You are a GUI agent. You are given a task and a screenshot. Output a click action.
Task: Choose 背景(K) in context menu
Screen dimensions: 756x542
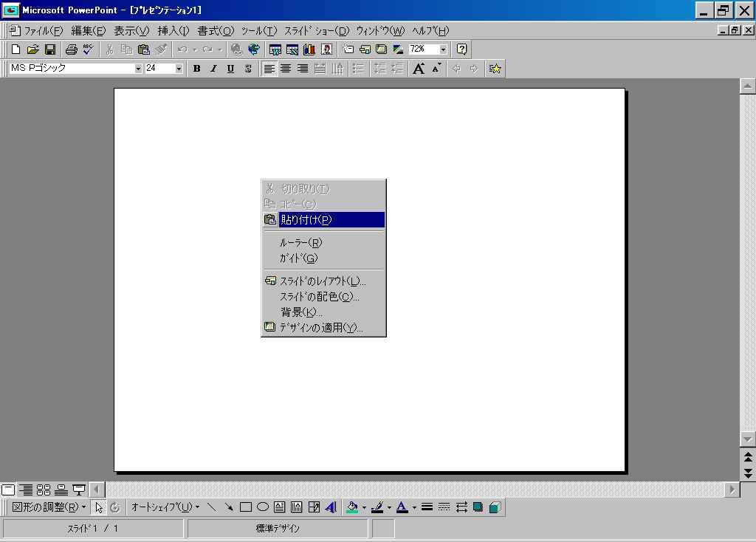click(x=323, y=312)
